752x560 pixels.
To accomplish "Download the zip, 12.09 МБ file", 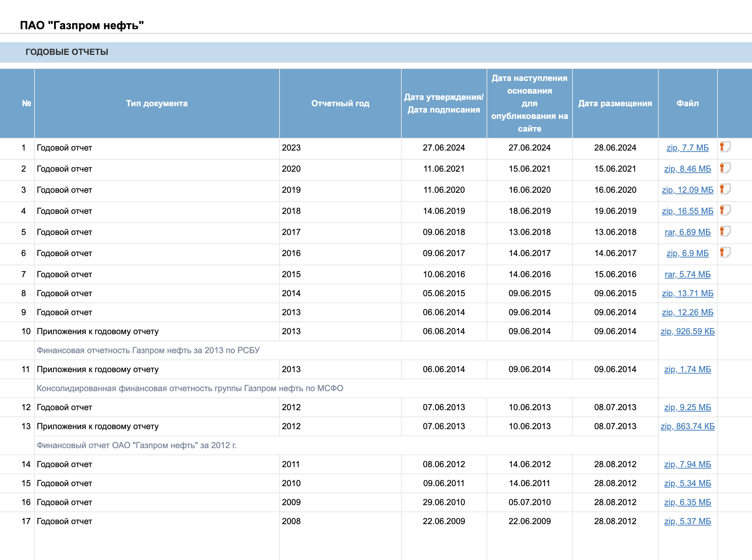I will click(688, 190).
